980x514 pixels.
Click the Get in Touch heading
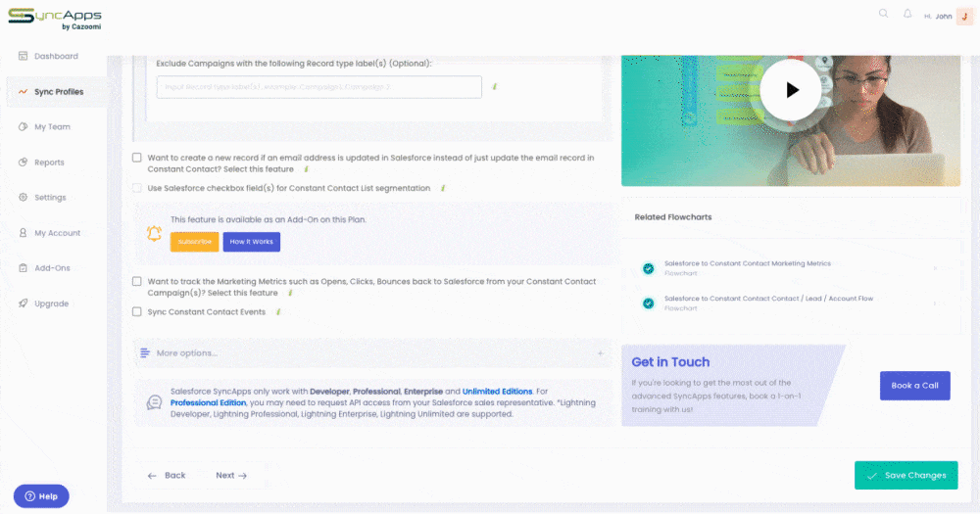tap(670, 362)
